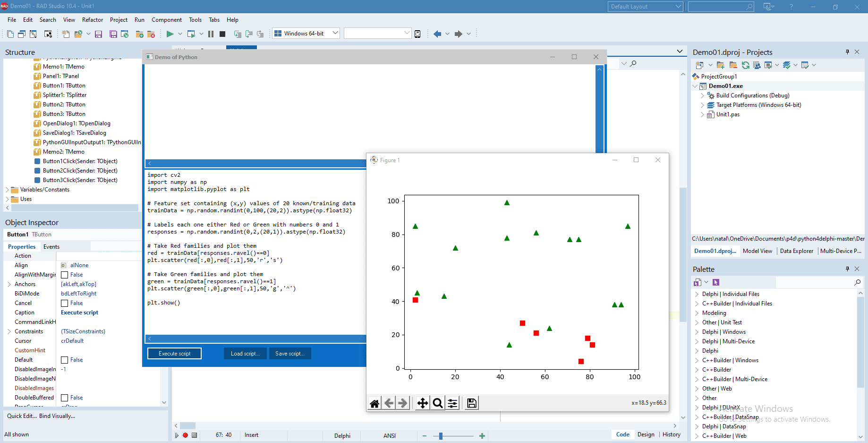This screenshot has width=868, height=443.
Task: Click the Trace Into step icon
Action: [x=238, y=34]
